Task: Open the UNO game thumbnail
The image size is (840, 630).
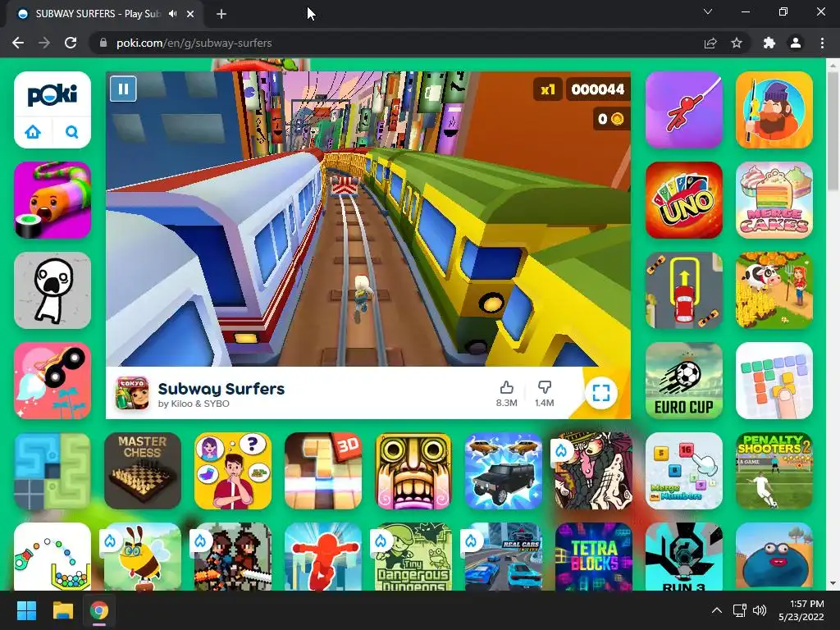Action: 684,200
